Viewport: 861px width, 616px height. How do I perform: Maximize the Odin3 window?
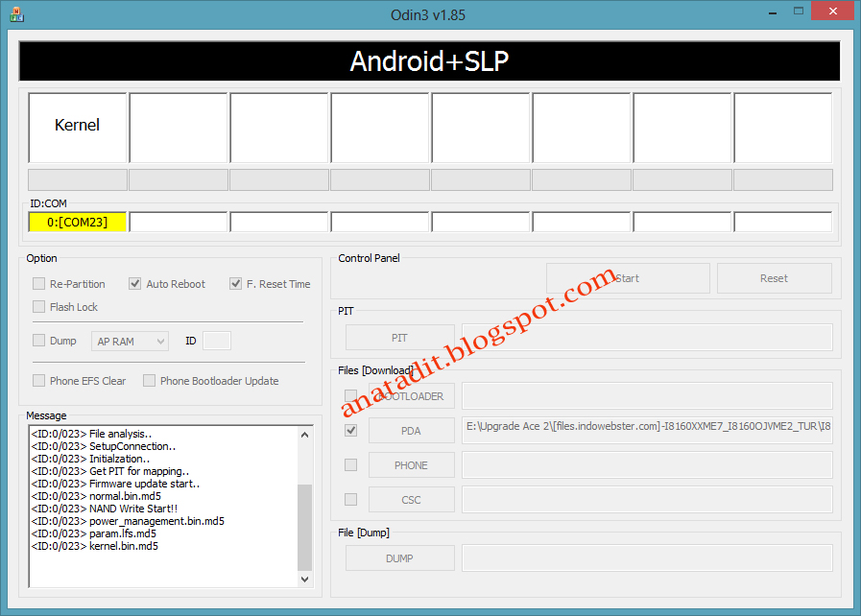799,12
